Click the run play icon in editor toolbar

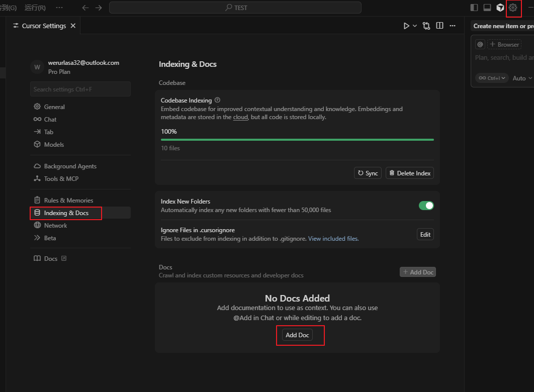click(x=406, y=26)
